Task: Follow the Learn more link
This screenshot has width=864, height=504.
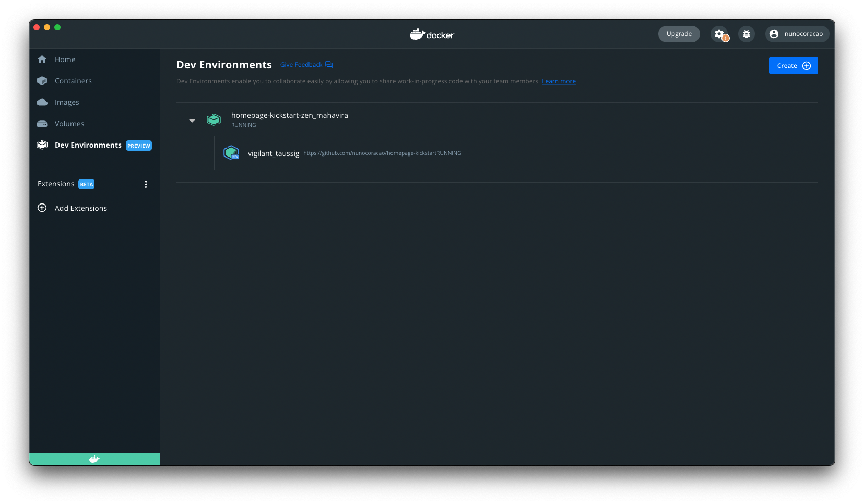Action: point(559,81)
